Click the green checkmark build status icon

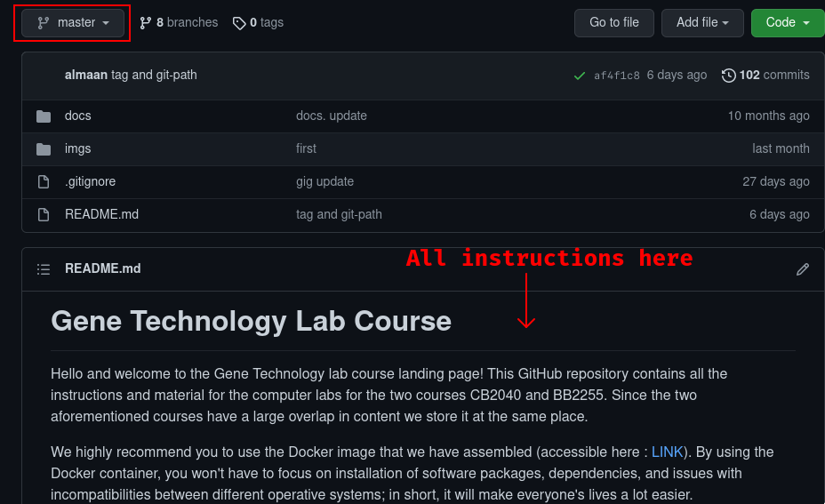tap(580, 76)
